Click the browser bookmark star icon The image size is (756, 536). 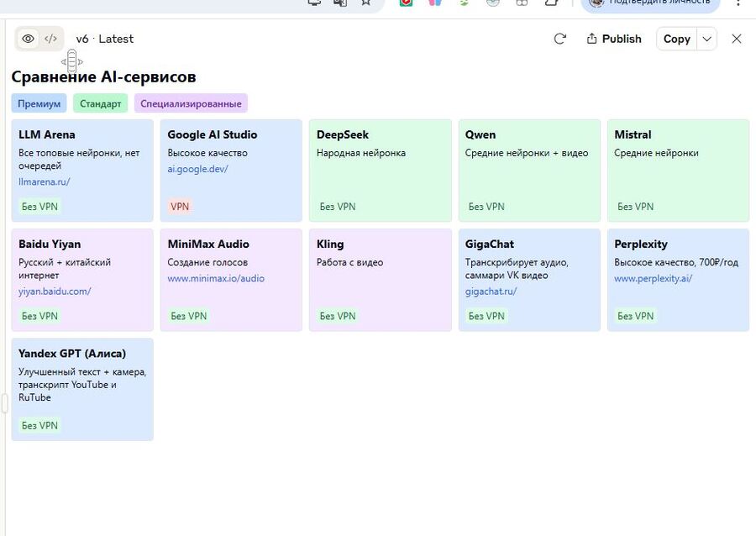click(365, 3)
